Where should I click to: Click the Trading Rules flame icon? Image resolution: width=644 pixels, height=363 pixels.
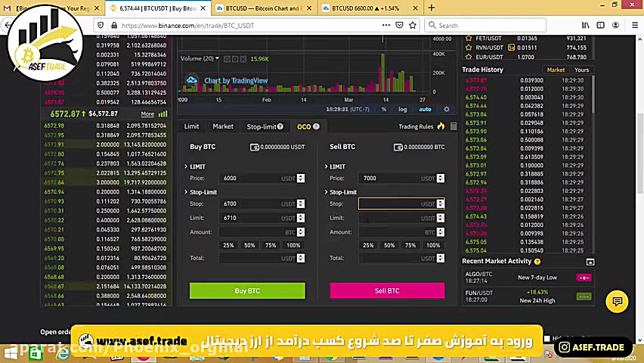click(x=441, y=126)
